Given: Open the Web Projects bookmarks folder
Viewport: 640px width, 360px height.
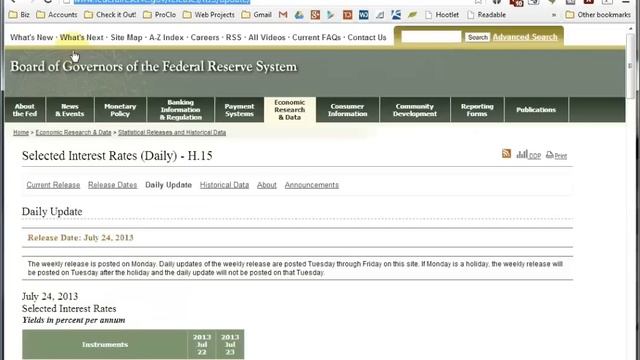Looking at the screenshot, I should 209,15.
